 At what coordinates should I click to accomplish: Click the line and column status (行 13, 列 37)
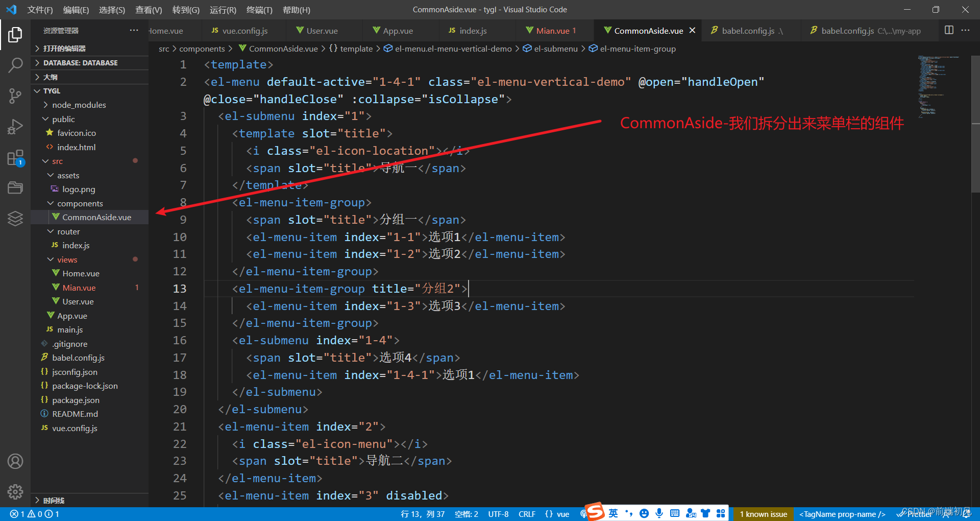pos(423,514)
